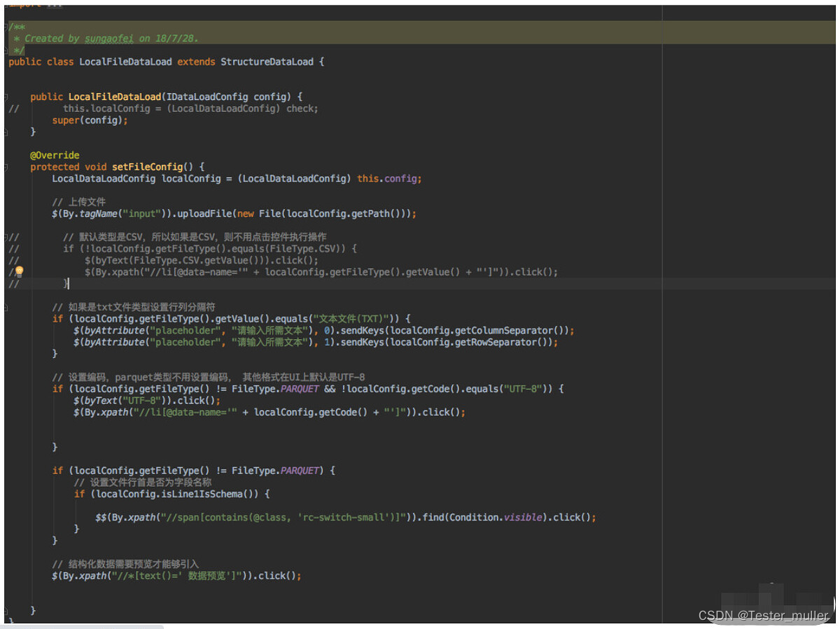840x629 pixels.
Task: Click the comment '// 设置文件行首是否为字段名称'
Action: (x=143, y=482)
